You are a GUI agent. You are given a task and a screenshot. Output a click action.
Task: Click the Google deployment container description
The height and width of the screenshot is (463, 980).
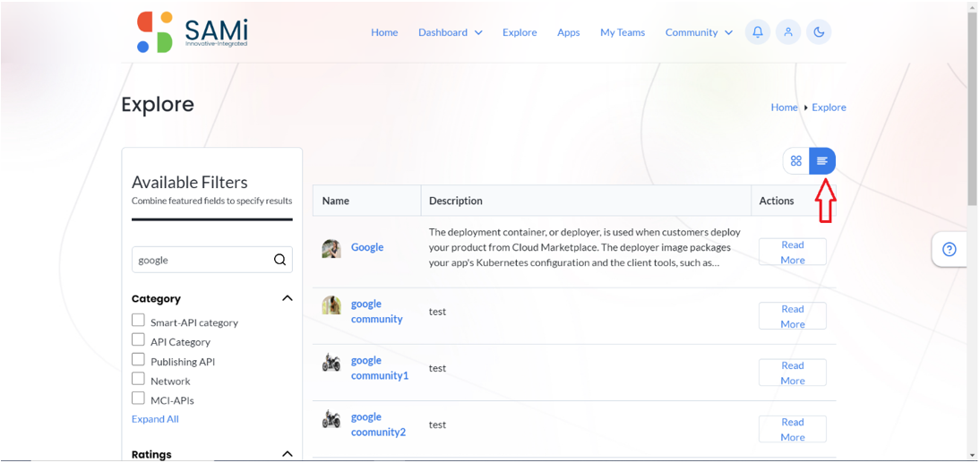point(585,248)
